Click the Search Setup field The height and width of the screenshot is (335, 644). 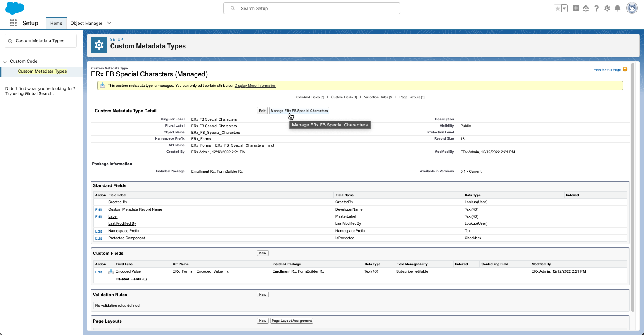(x=312, y=8)
